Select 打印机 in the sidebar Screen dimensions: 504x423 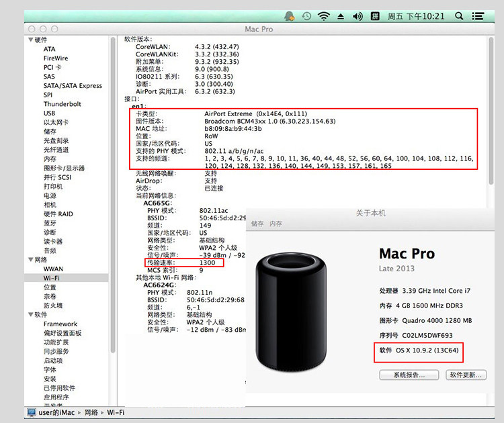53,186
